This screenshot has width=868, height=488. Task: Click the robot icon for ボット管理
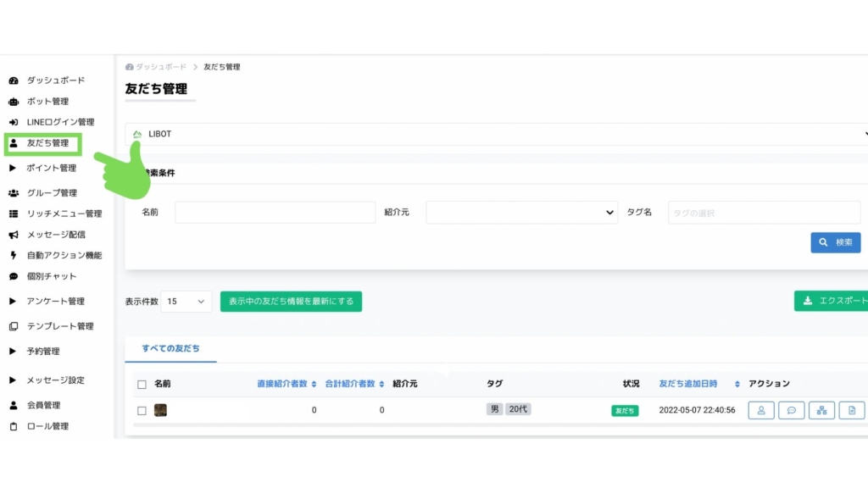[14, 102]
